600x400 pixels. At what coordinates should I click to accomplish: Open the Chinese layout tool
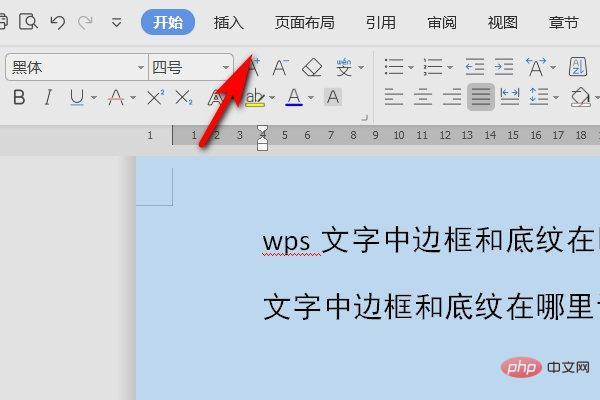point(536,67)
